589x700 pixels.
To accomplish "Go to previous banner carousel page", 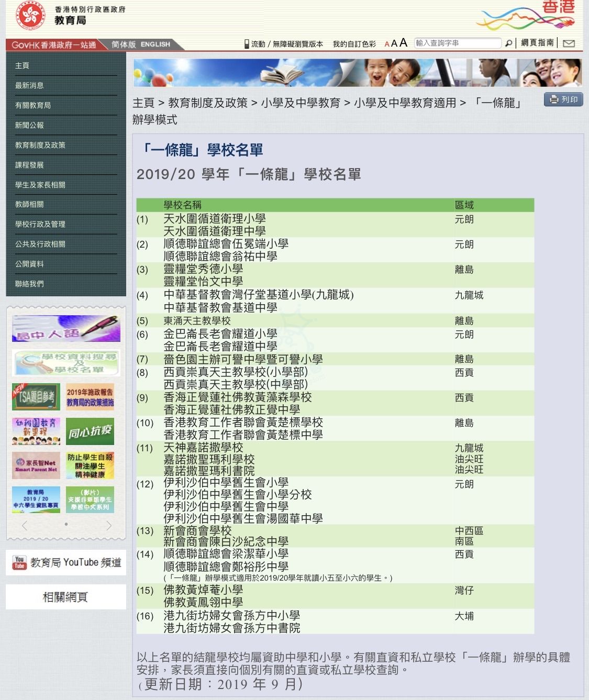I will (x=24, y=525).
